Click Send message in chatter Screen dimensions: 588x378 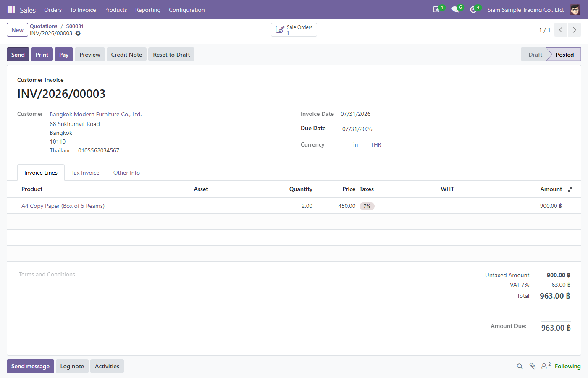point(30,366)
